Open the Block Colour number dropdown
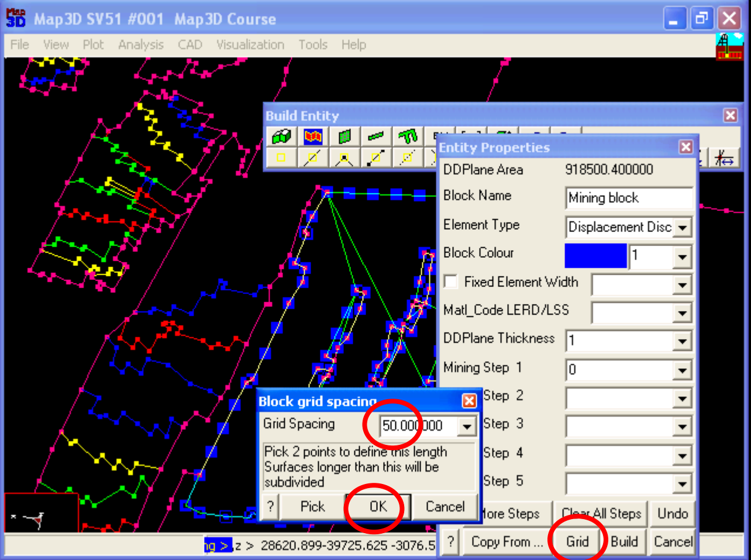This screenshot has width=751, height=560. (683, 257)
